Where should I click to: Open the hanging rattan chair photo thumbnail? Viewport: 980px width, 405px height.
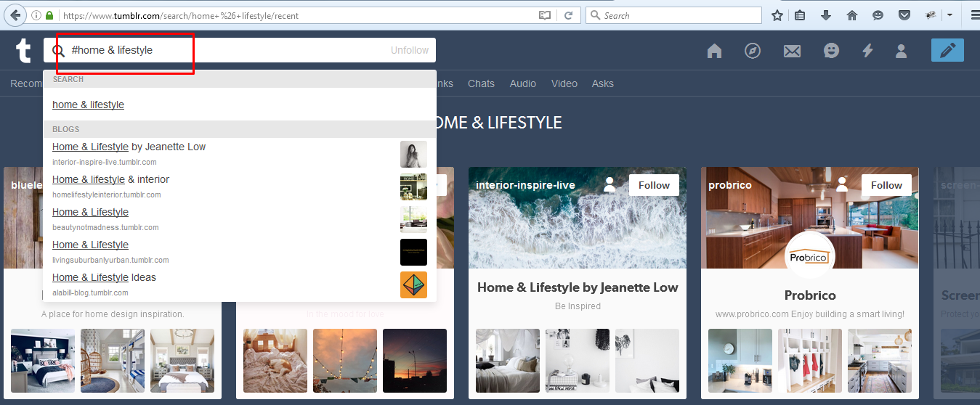point(113,361)
